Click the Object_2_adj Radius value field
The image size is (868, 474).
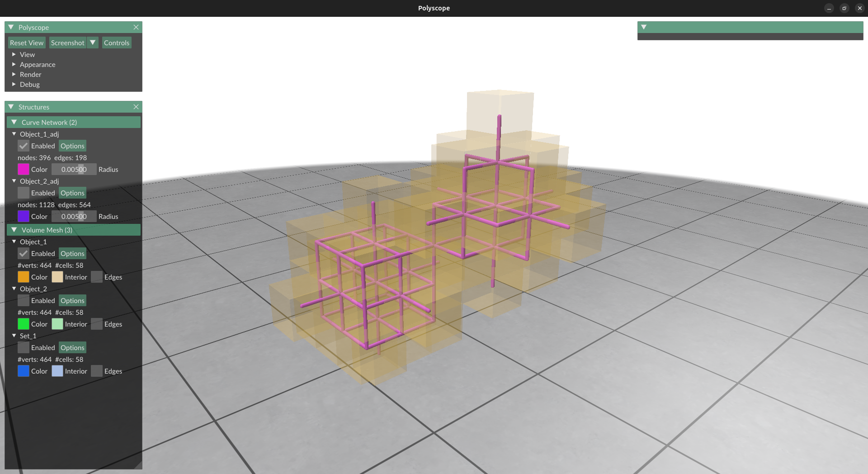74,216
